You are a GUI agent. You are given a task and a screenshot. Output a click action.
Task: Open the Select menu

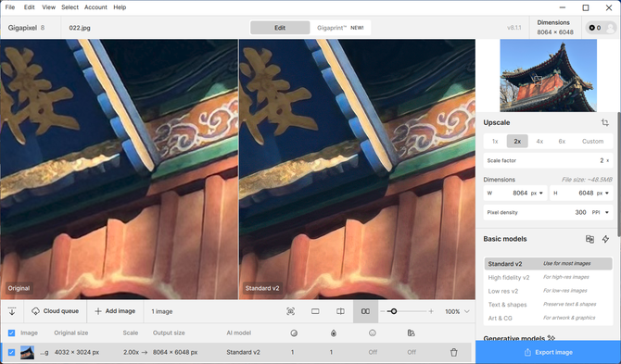coord(70,7)
